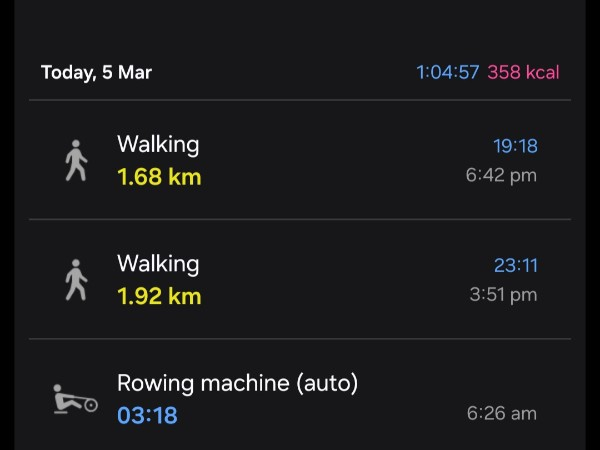Click the walking figure icon beside 1.68 km

(76, 160)
